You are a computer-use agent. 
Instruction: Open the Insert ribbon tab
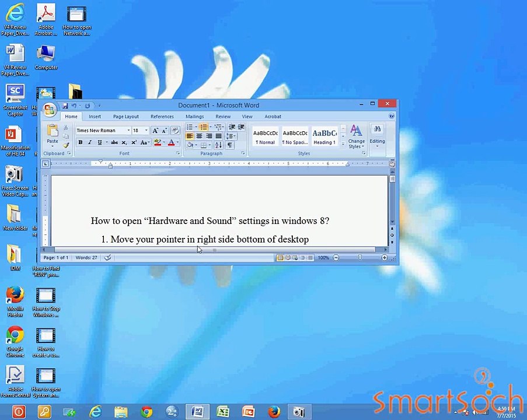(x=95, y=116)
